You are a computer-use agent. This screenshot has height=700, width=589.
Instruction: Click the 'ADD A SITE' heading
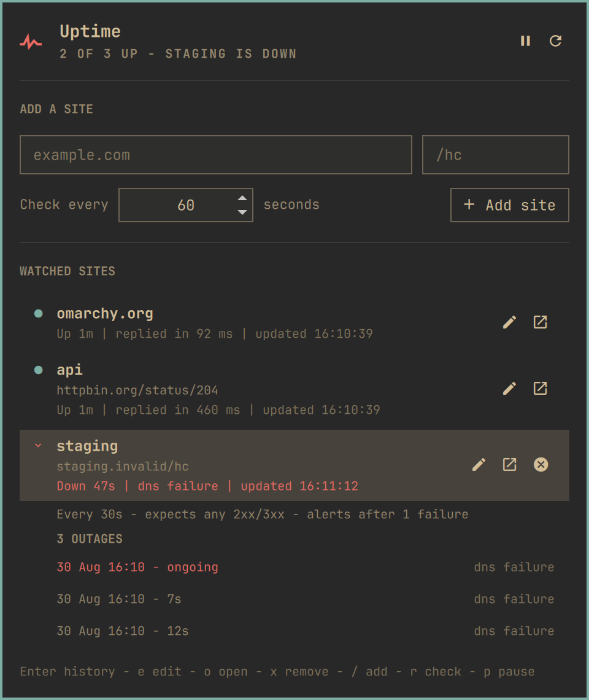click(56, 109)
